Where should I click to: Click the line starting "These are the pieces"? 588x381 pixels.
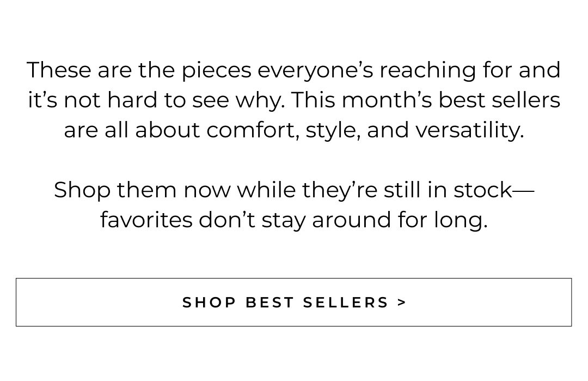pos(294,70)
